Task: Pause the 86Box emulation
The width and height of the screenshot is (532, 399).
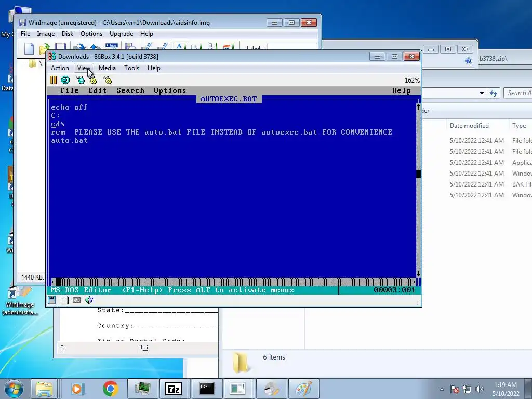Action: 54,80
